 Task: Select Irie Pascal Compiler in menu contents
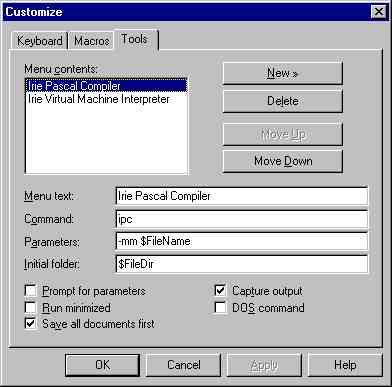click(x=106, y=86)
